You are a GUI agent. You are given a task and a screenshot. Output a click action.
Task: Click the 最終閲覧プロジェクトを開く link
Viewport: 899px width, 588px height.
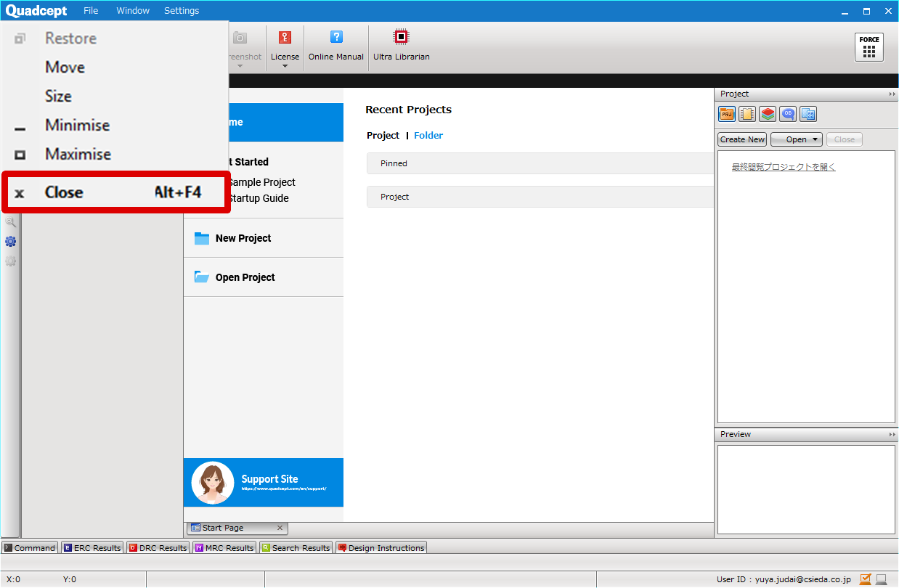tap(784, 167)
